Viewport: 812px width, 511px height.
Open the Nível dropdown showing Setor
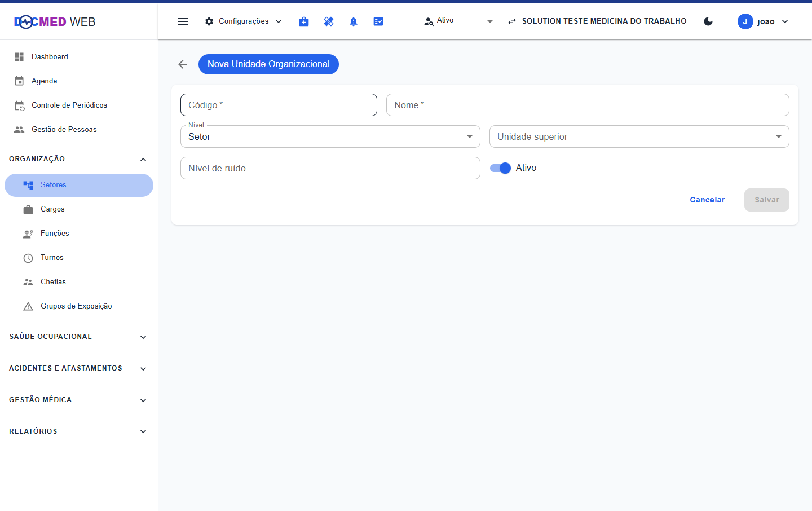[330, 136]
